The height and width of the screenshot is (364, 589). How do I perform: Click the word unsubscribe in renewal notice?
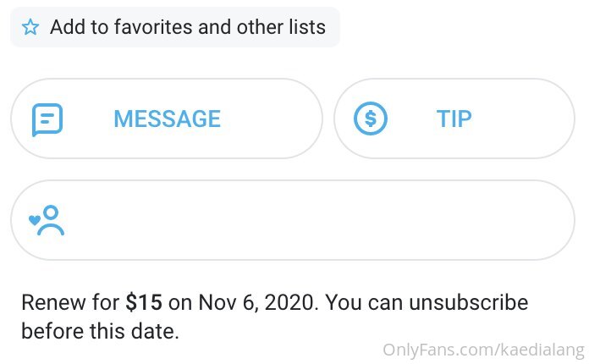[x=469, y=302]
